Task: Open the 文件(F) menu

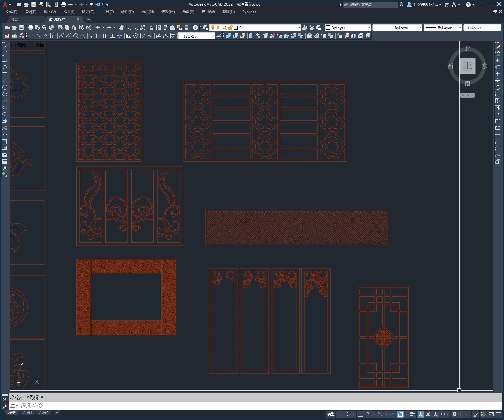Action: 11,12
